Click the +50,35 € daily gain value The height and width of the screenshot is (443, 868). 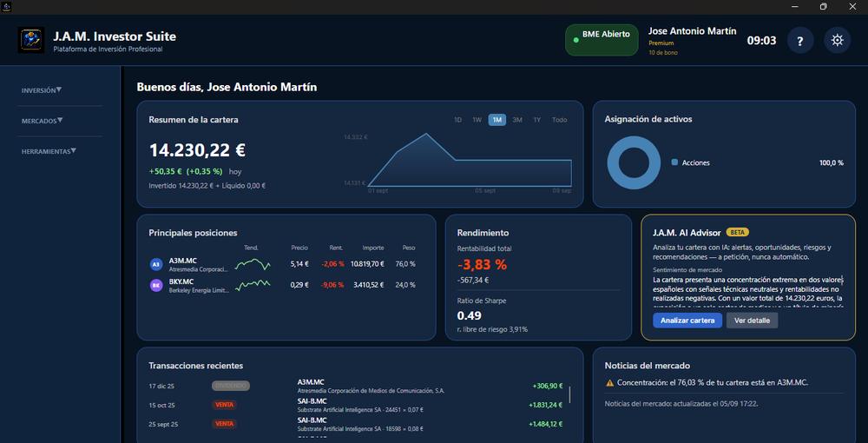tap(166, 172)
